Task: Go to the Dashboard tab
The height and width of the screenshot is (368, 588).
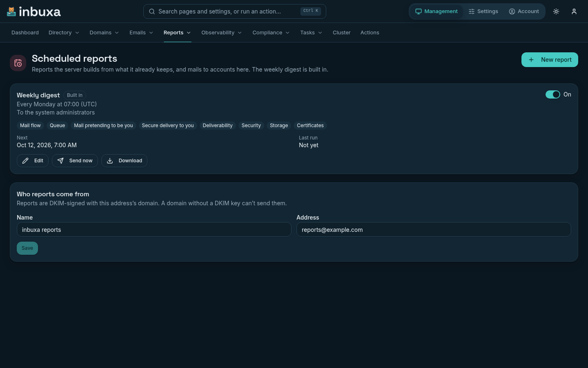Action: click(x=25, y=33)
